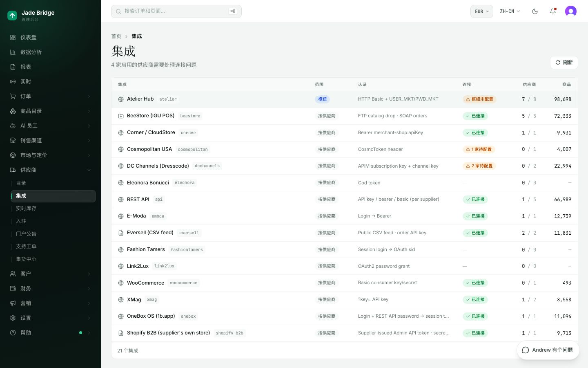Viewport: 588px width, 368px height.
Task: Click the 客户 sidebar icon
Action: tap(13, 274)
